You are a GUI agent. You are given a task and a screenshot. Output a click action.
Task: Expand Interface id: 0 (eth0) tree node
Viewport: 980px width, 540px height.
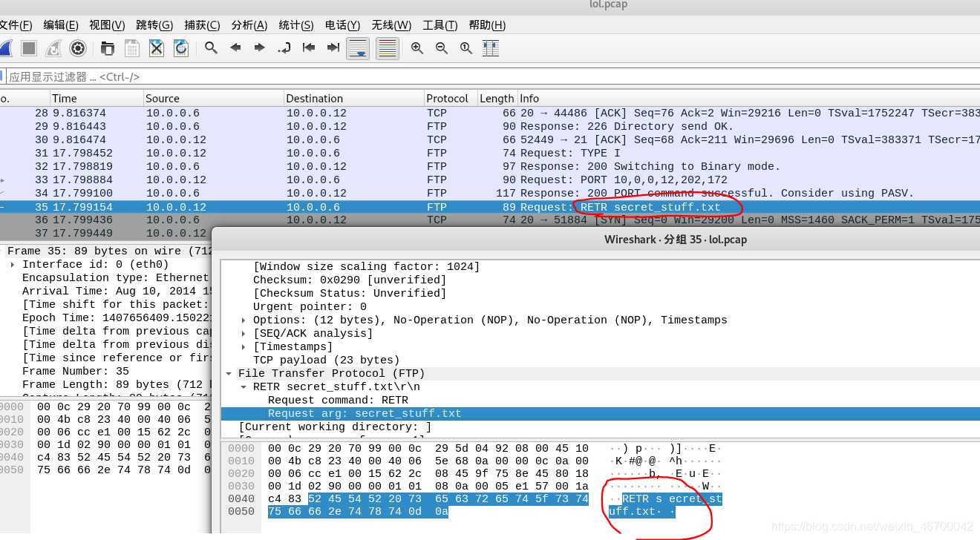point(13,265)
